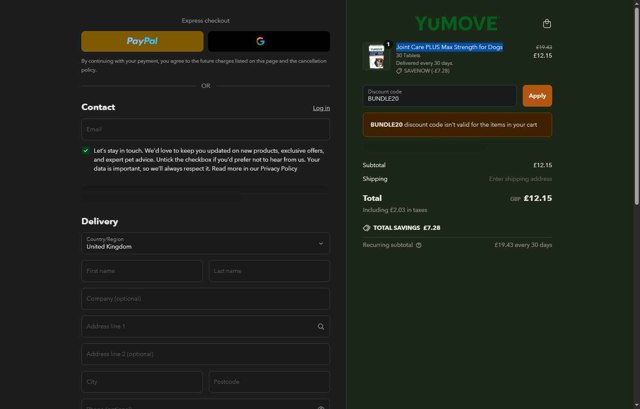Image resolution: width=640 pixels, height=409 pixels.
Task: Click the help icon beside Recurring subtotal
Action: pos(419,245)
